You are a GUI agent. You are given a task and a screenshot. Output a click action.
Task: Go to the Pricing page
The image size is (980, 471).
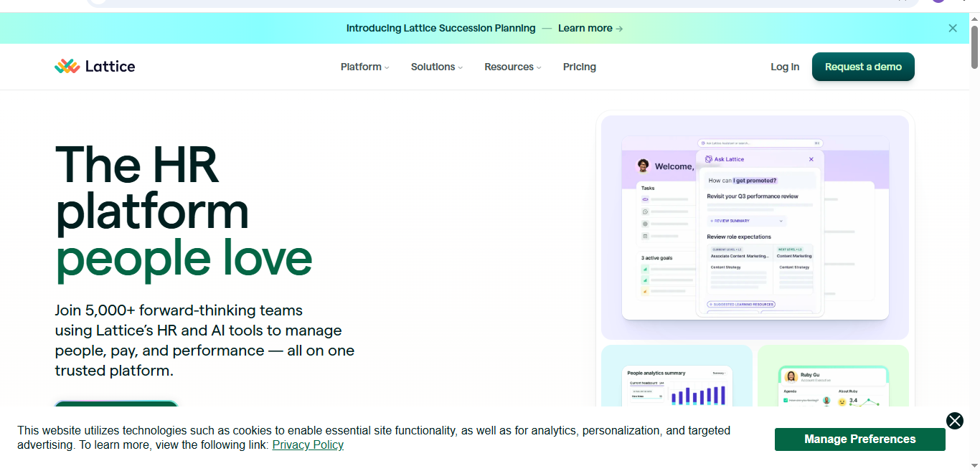pos(579,67)
